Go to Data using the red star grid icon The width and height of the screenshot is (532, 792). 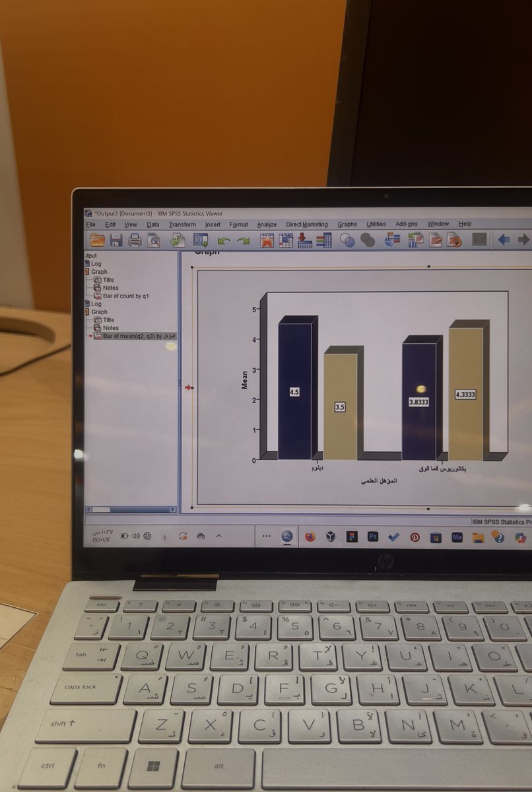[x=267, y=240]
